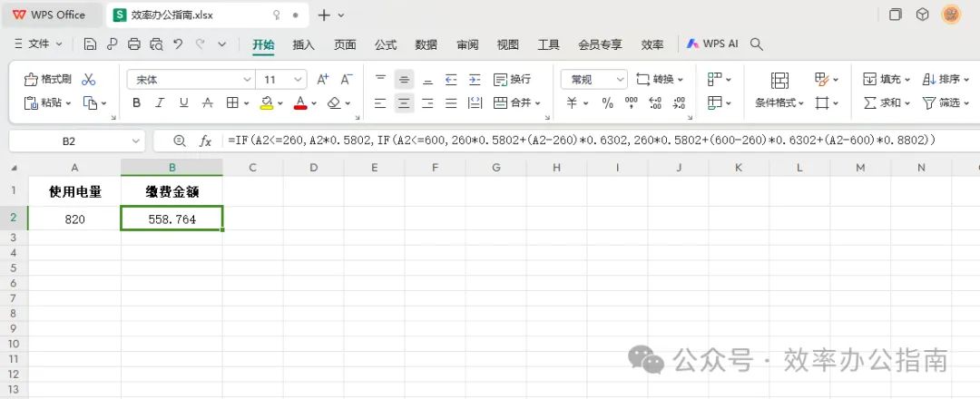Click the user avatar in the title bar

pos(951,15)
